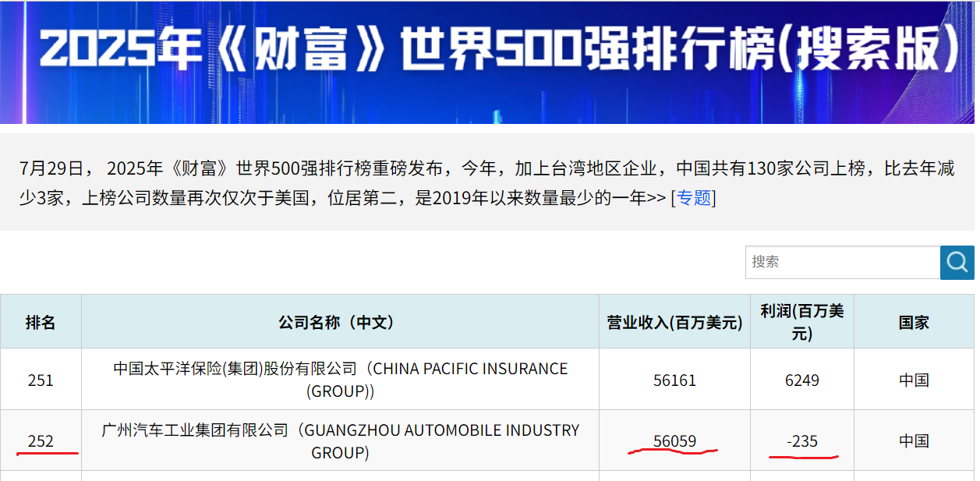Click the 2025年《财富》世界500强排行榜 banner image
This screenshot has width=980, height=481.
point(487,62)
